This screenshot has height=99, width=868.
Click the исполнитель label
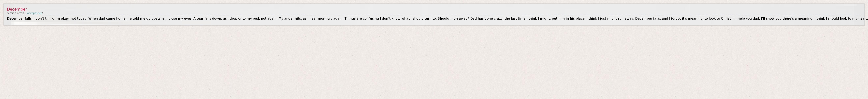tap(16, 13)
